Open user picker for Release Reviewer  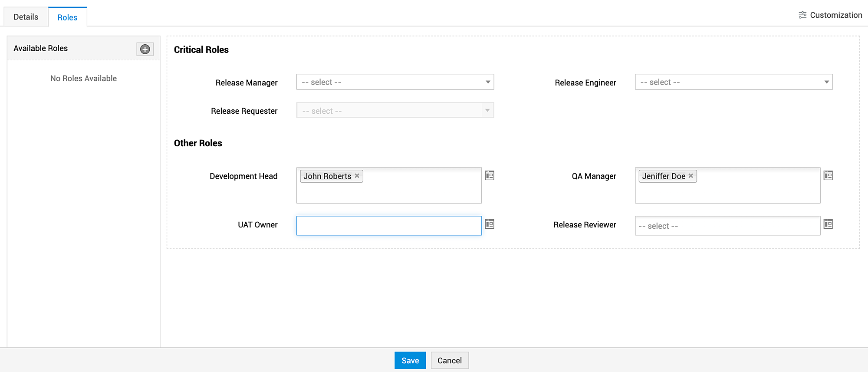pos(828,224)
